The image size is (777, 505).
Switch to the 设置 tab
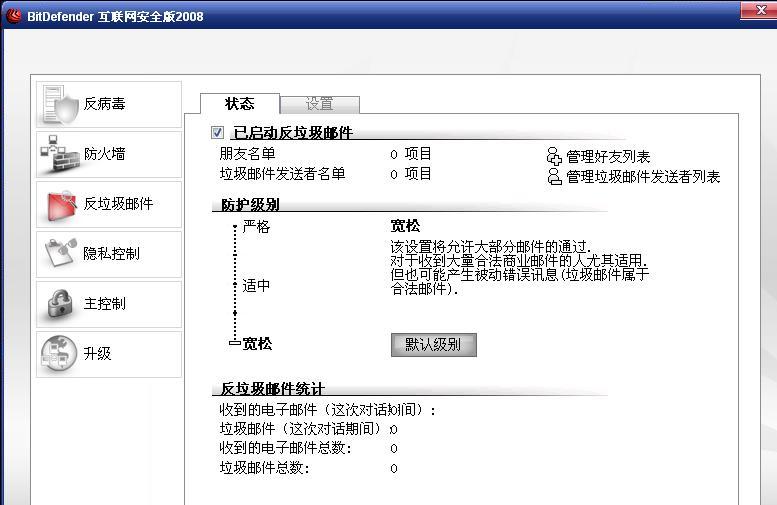[320, 104]
